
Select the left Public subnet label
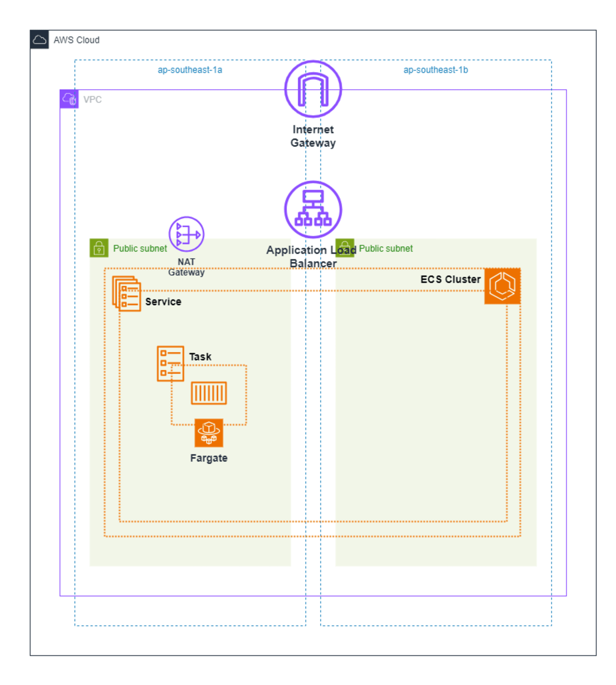tap(140, 248)
